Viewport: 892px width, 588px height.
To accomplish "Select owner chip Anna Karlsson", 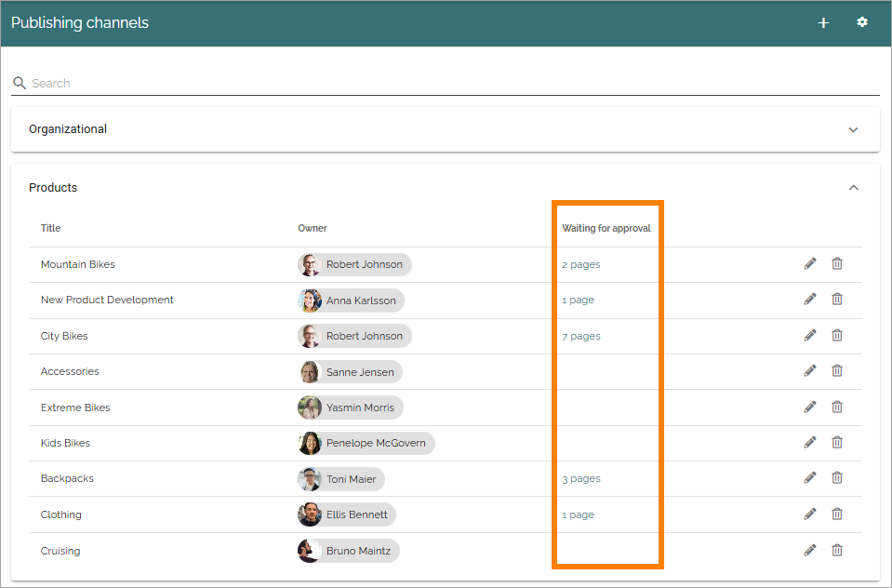I will click(351, 301).
